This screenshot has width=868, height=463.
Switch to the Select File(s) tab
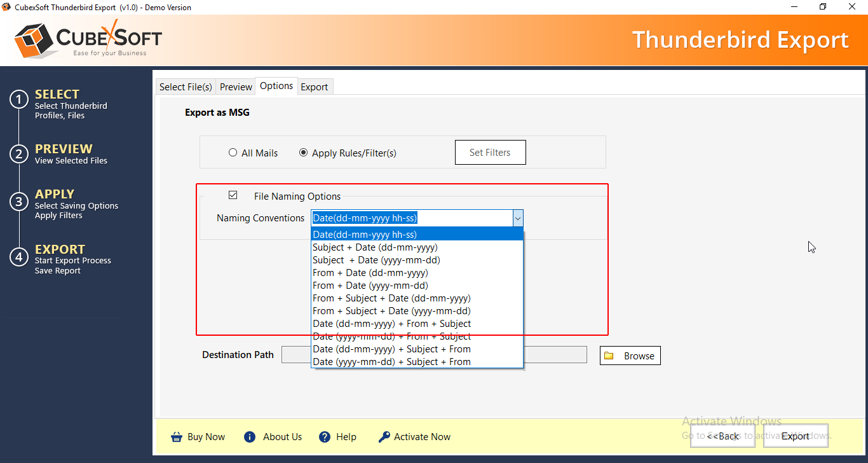click(x=186, y=87)
